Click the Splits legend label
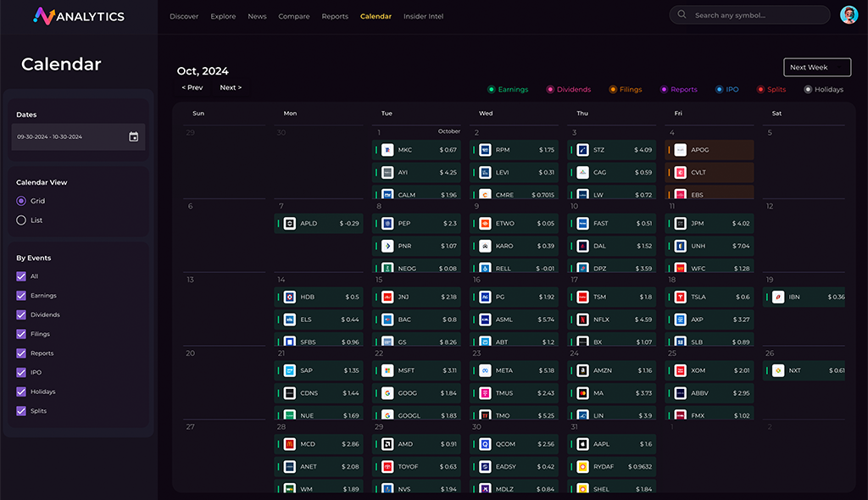Screen dimensions: 868x500 pos(776,89)
